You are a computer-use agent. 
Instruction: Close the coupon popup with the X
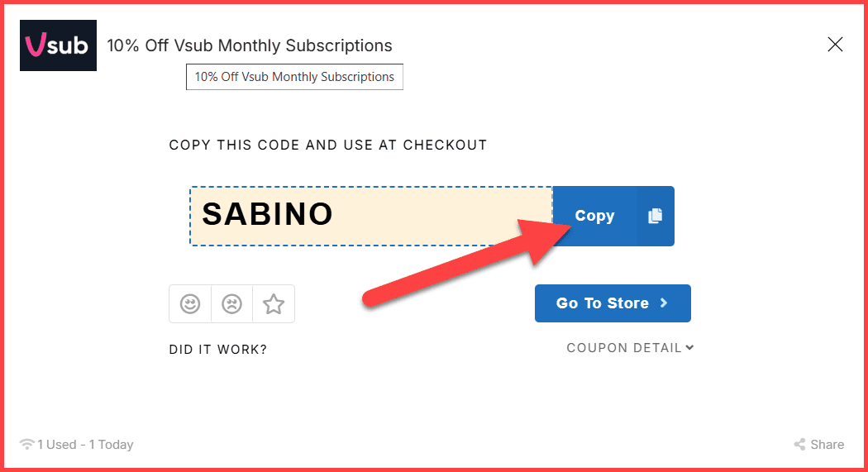coord(835,45)
